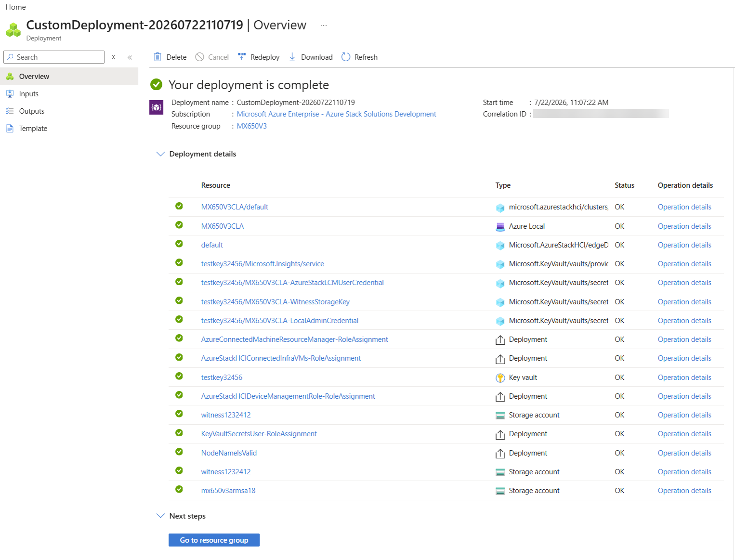The width and height of the screenshot is (735, 560).
Task: Clear search with the X icon
Action: pos(114,57)
